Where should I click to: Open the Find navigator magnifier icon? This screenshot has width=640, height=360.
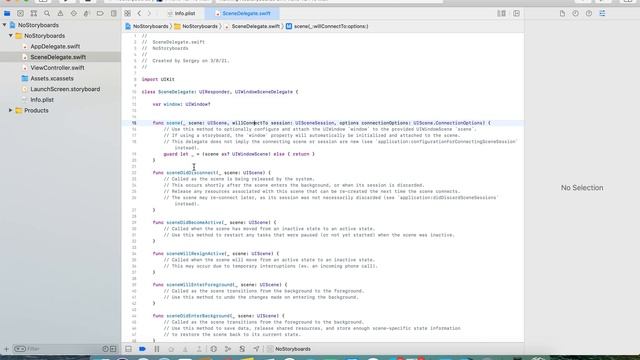(47, 13)
